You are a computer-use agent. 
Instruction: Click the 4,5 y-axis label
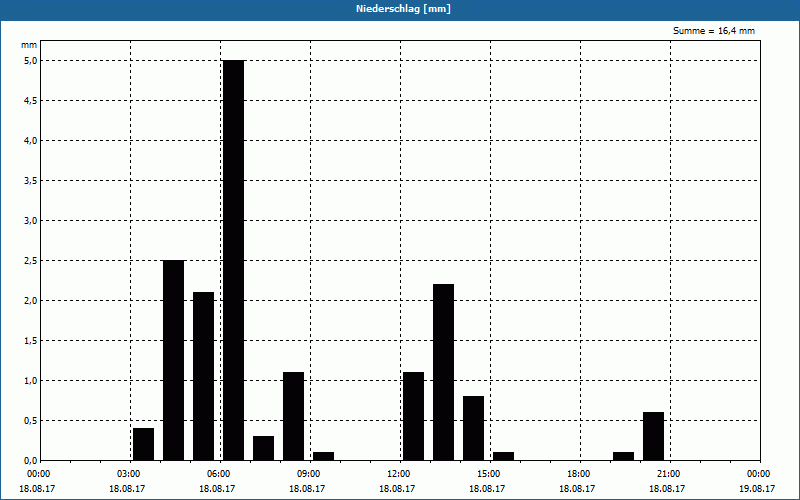click(31, 101)
